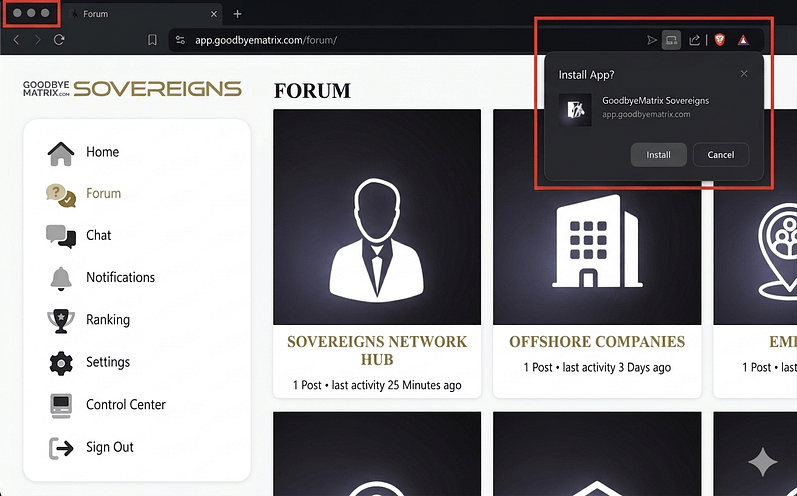Click the Sovereigns Network Hub title

pyautogui.click(x=377, y=351)
